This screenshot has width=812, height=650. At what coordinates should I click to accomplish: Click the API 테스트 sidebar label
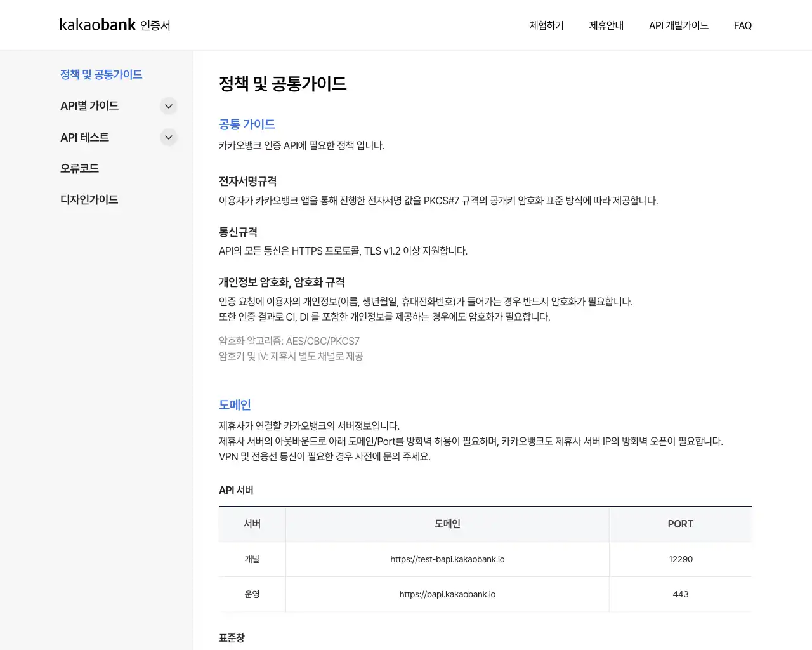(x=84, y=137)
